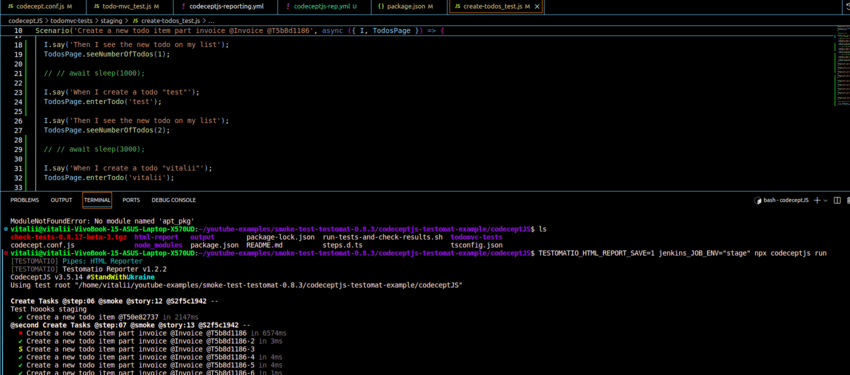Click line number 24 in the gutter
850x375 pixels.
[x=18, y=101]
